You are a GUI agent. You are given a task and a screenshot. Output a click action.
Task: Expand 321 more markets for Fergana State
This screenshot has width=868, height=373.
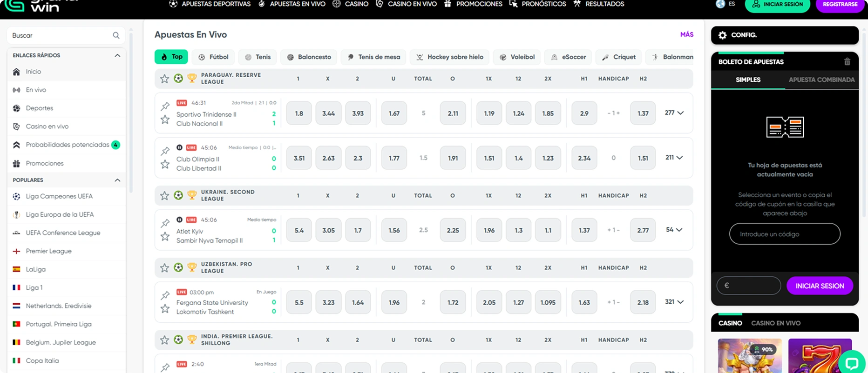pos(674,302)
